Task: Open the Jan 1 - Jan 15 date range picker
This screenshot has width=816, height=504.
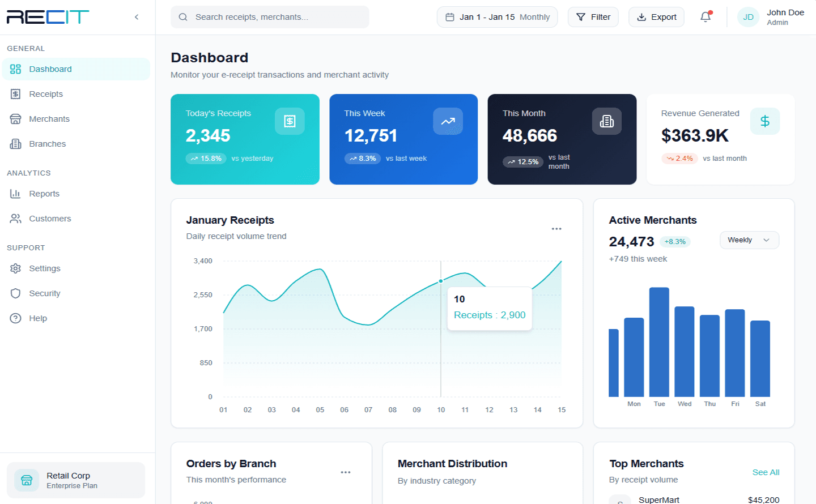Action: click(497, 17)
